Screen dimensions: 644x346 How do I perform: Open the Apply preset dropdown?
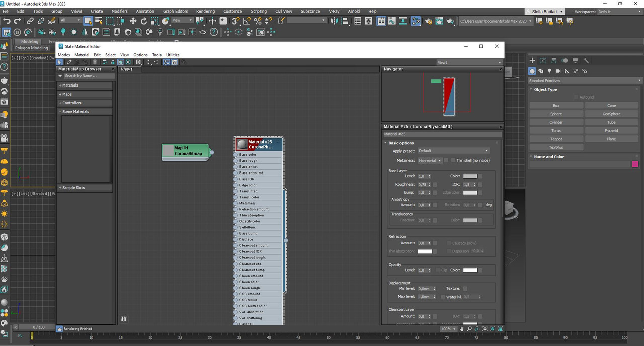coord(453,151)
